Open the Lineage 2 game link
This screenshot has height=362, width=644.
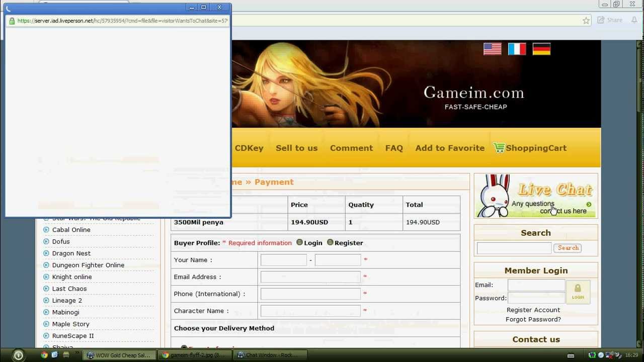(x=67, y=300)
